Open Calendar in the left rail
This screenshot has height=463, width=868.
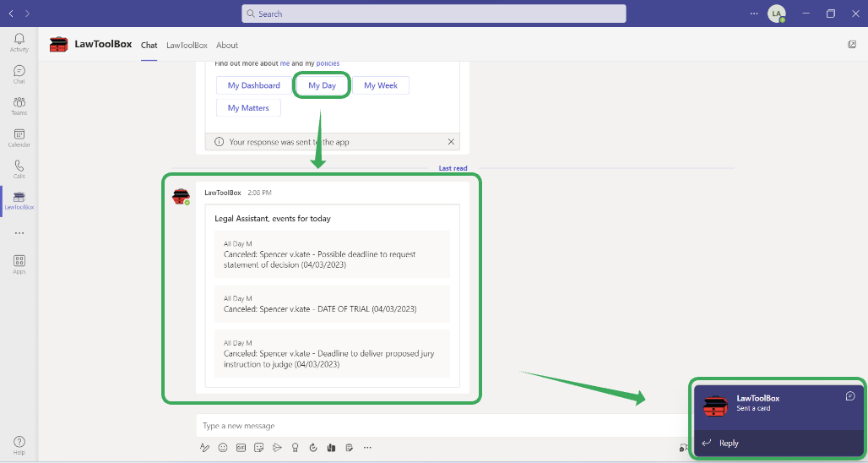click(19, 138)
